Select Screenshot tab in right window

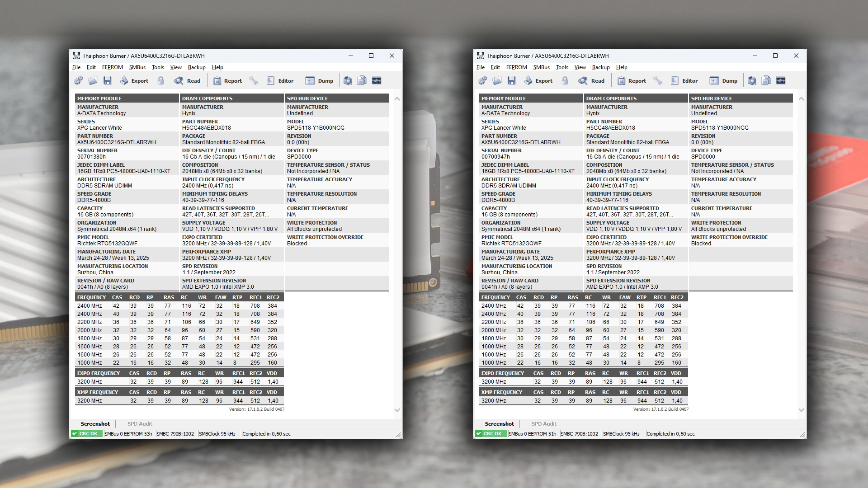pos(500,424)
